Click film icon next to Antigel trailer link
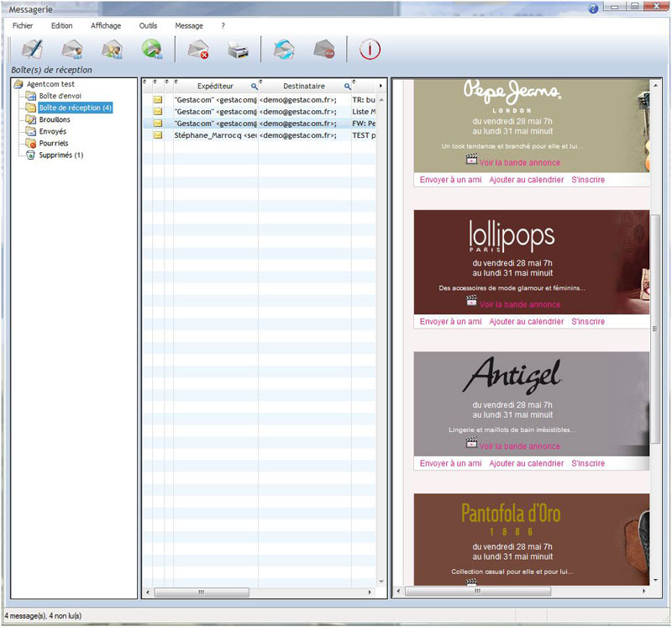The width and height of the screenshot is (672, 627). tap(471, 443)
